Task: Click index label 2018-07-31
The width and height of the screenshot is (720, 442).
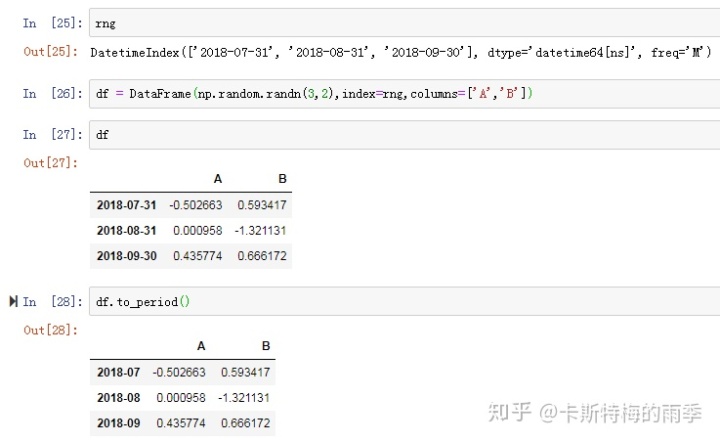Action: point(127,205)
